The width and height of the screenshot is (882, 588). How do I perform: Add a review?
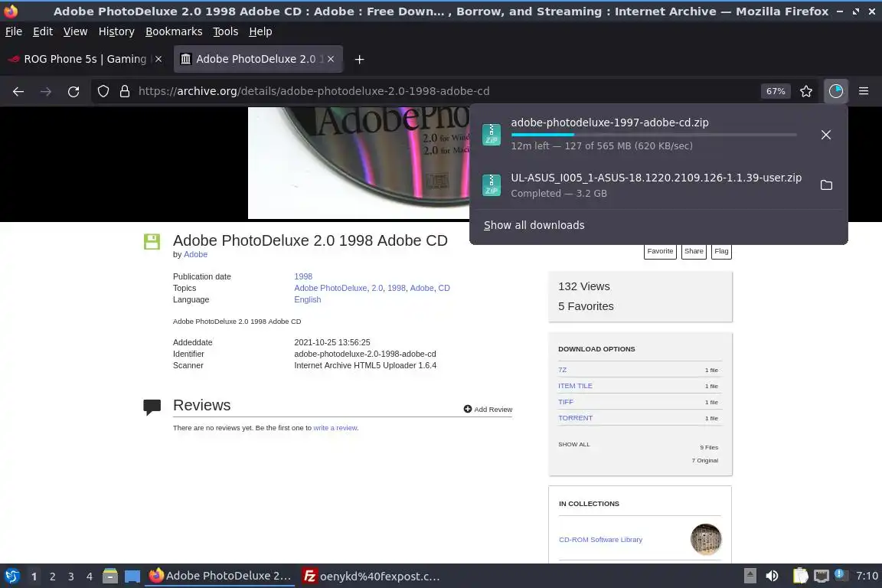(x=488, y=409)
